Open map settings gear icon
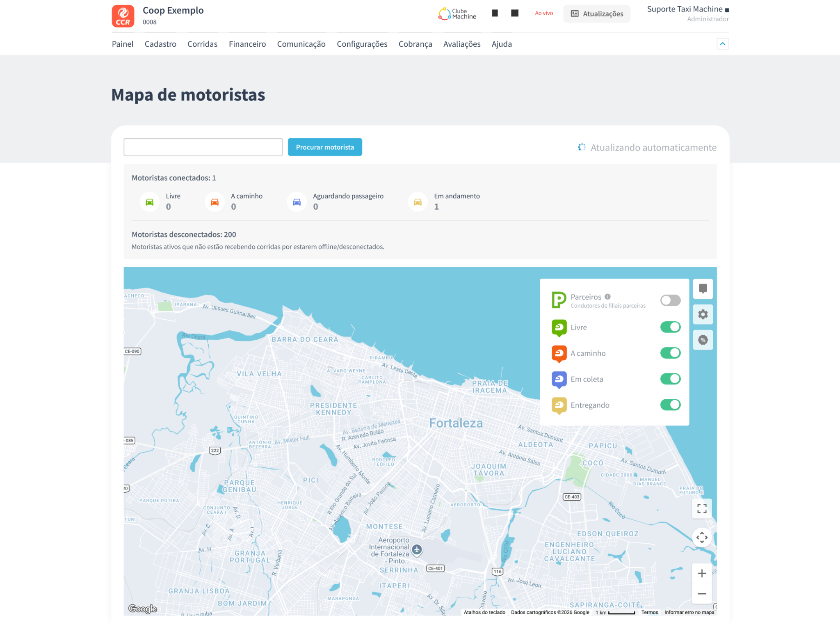 coord(703,315)
